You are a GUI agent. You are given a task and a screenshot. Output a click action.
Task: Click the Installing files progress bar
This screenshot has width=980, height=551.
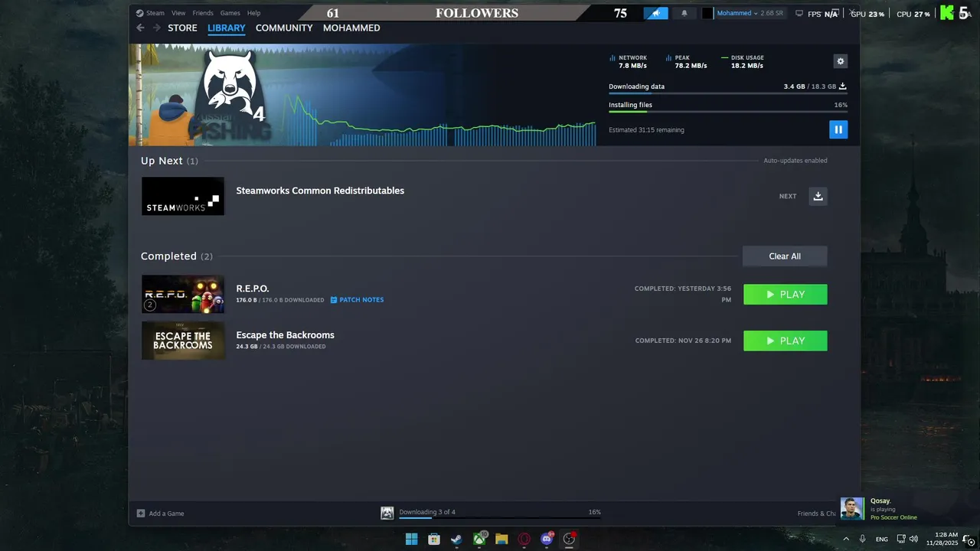727,112
